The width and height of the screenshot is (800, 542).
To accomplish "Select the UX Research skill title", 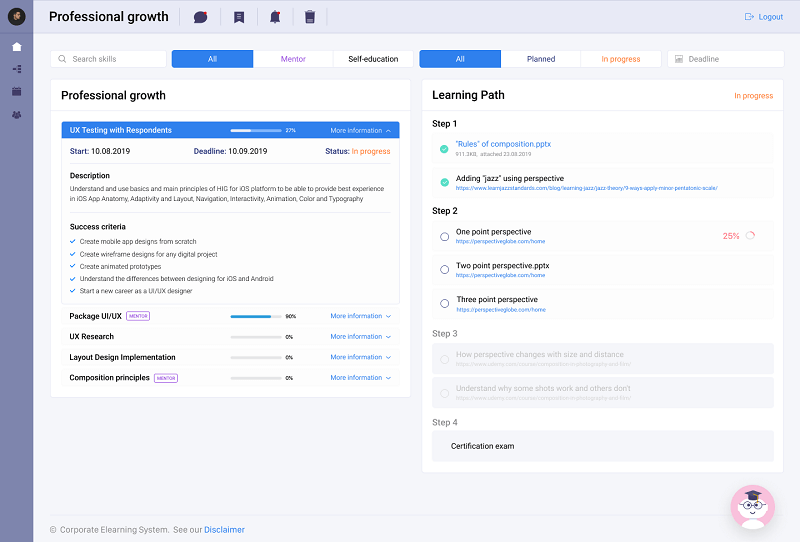I will pyautogui.click(x=92, y=337).
